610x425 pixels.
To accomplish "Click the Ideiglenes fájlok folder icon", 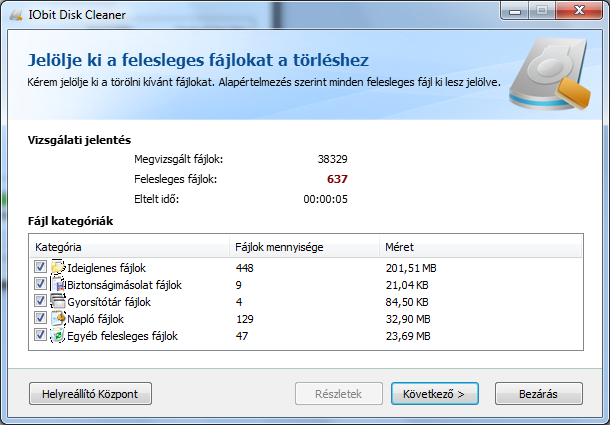I will [58, 267].
